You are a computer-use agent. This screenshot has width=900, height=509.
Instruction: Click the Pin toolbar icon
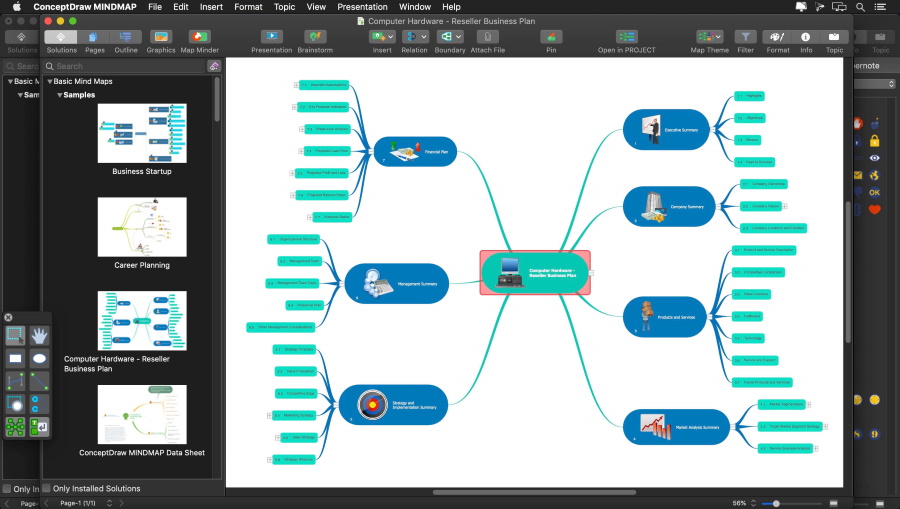[x=551, y=37]
